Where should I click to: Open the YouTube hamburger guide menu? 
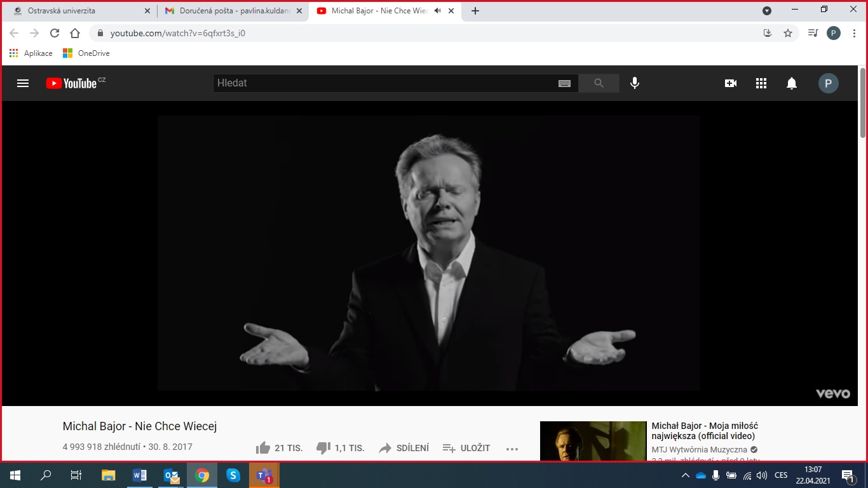pyautogui.click(x=23, y=83)
